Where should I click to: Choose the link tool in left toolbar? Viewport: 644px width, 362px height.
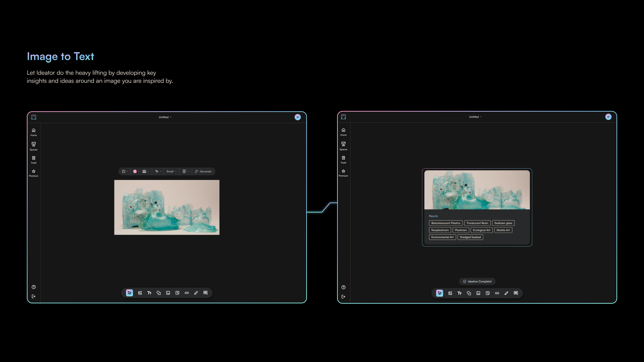(x=187, y=293)
